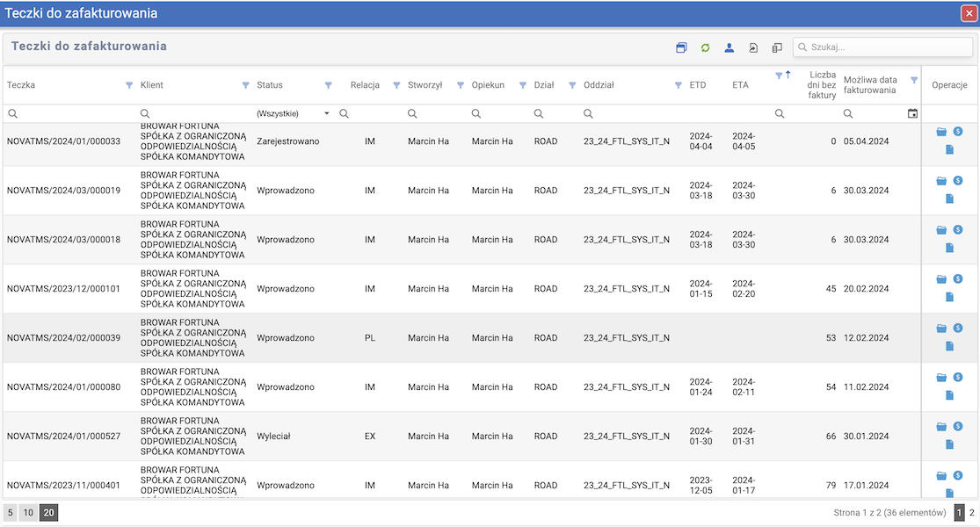
Task: Go to page 2 of results
Action: (x=971, y=512)
